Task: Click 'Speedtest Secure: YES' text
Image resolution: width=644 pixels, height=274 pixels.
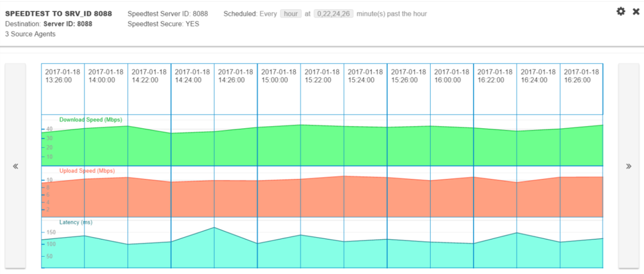Action: click(x=163, y=24)
